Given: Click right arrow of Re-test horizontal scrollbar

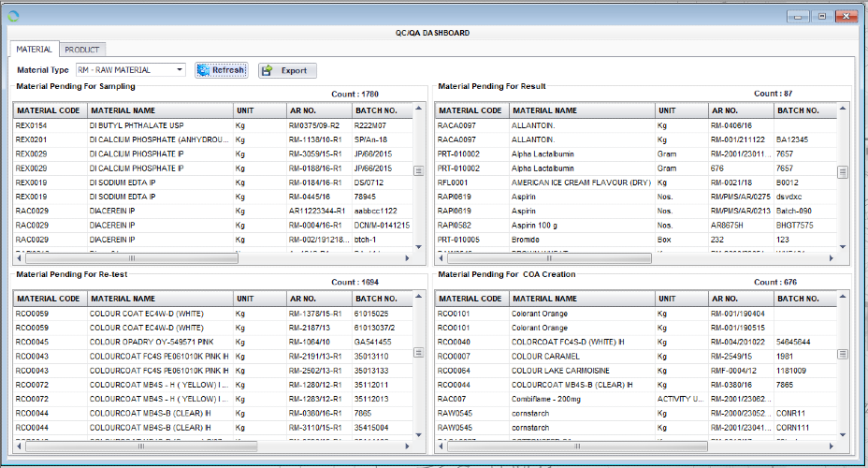Looking at the screenshot, I should [x=407, y=446].
